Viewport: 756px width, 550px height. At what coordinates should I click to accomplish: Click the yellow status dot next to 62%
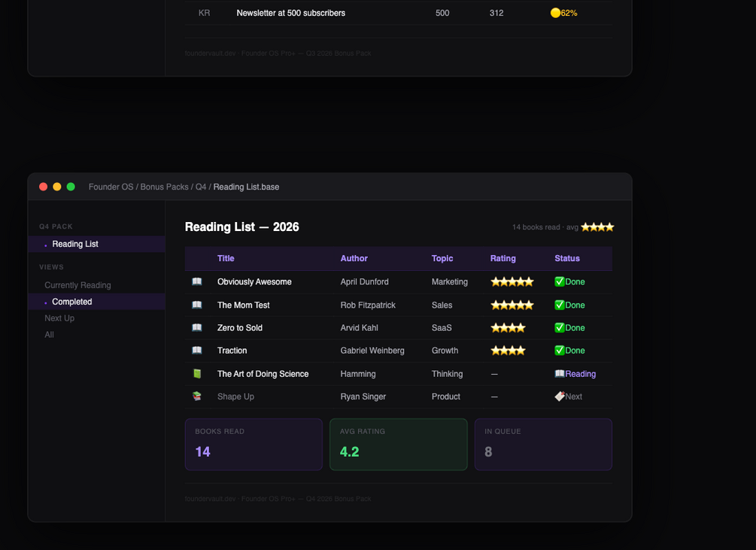[x=555, y=13]
